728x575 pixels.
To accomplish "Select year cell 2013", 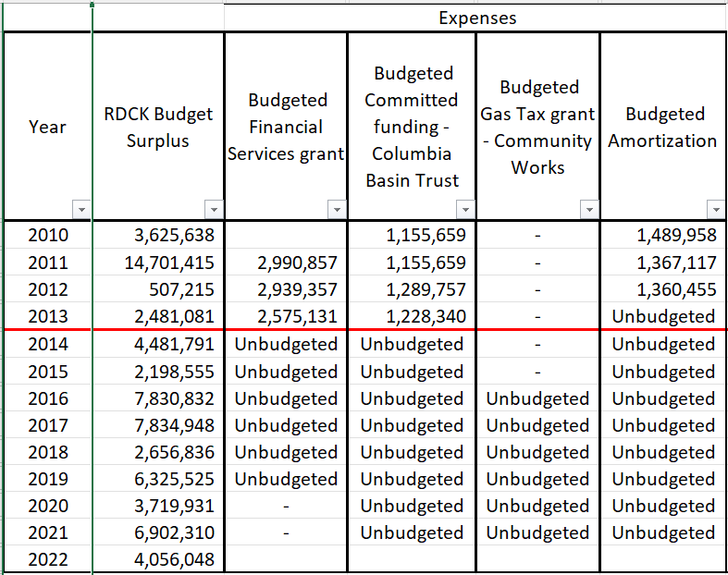I will [47, 316].
